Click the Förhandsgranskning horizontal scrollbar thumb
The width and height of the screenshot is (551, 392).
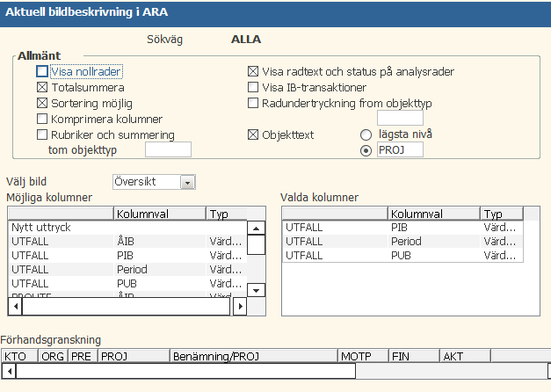(186, 371)
